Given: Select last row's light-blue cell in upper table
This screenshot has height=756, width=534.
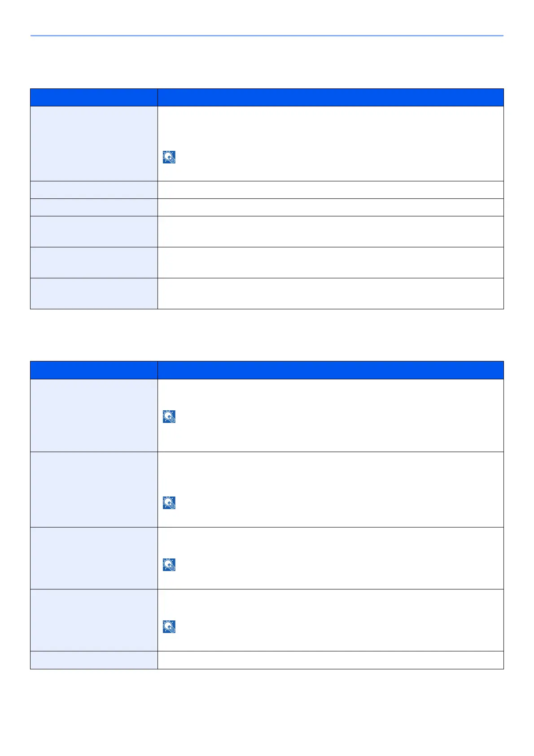Looking at the screenshot, I should [94, 294].
